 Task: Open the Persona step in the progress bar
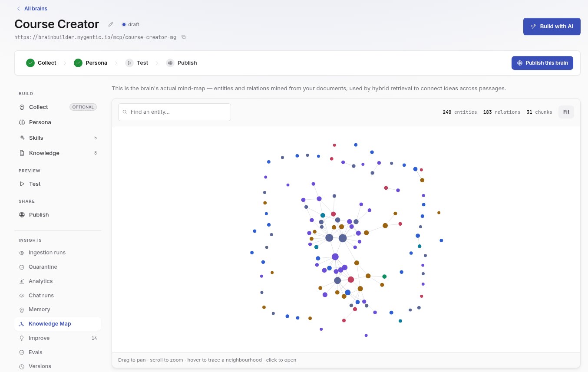[x=90, y=63]
